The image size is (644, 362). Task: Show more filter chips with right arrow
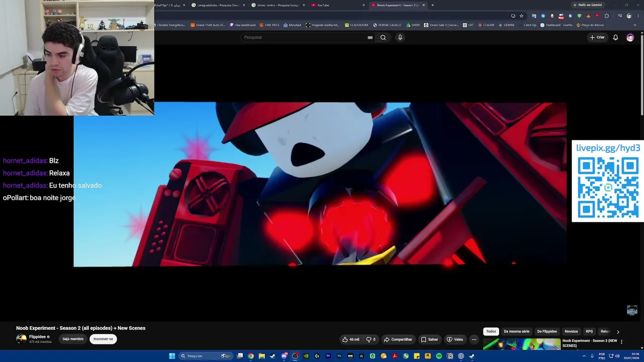click(618, 332)
